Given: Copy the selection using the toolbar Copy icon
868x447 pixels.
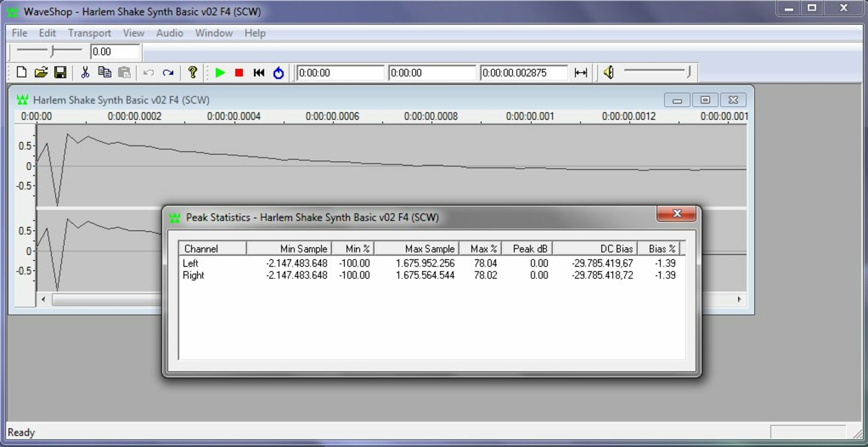Looking at the screenshot, I should tap(104, 72).
